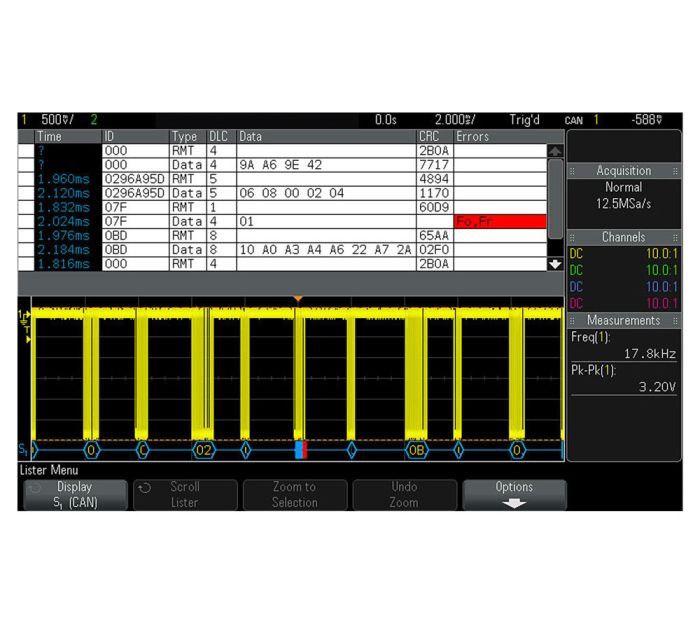This screenshot has height=640, width=700.
Task: Click the Zoom to Selection softkey
Action: 295,495
